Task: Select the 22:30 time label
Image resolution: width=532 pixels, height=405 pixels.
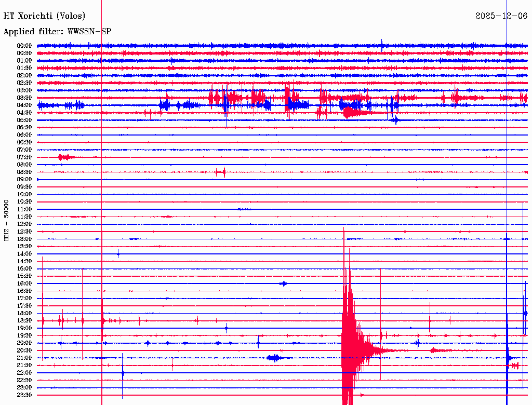Action: click(24, 380)
